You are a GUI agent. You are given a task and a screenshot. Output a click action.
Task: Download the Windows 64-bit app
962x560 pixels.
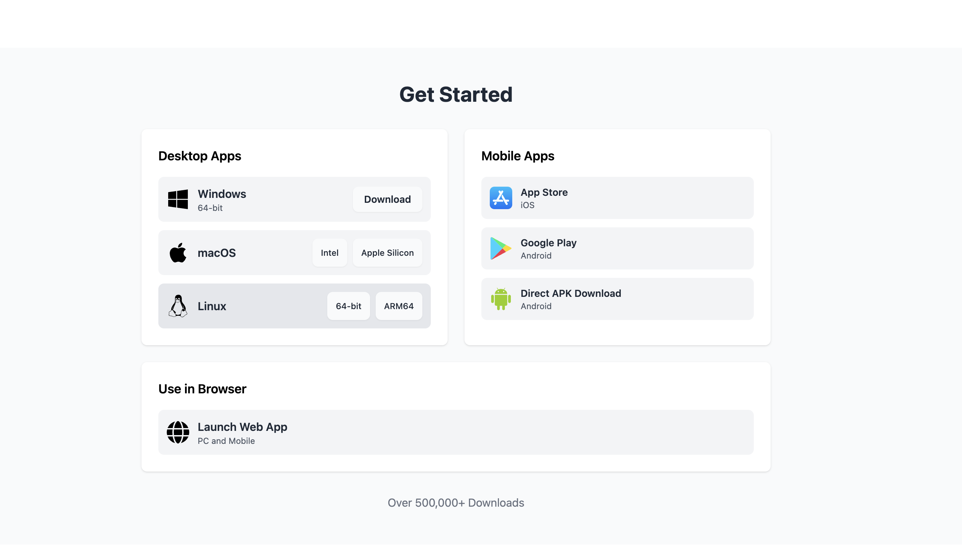[x=387, y=199]
